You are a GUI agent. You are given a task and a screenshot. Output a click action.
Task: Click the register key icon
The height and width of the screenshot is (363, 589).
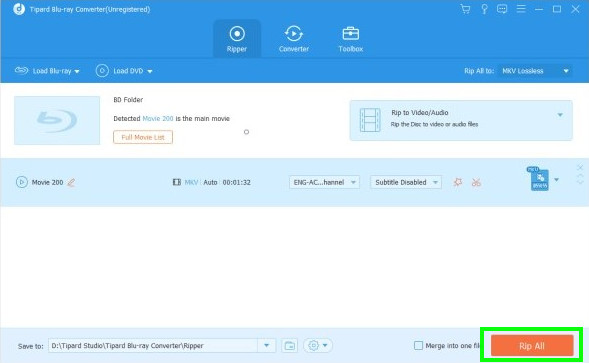(484, 9)
